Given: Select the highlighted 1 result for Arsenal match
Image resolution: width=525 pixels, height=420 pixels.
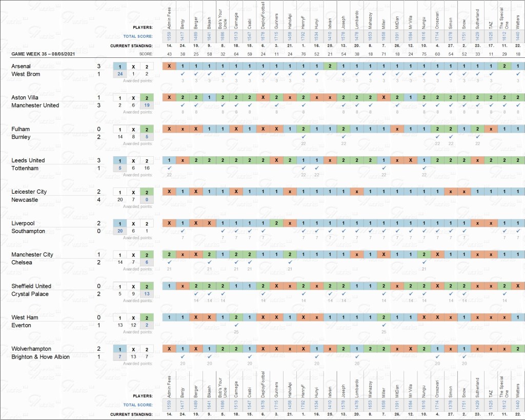Looking at the screenshot, I should point(120,66).
